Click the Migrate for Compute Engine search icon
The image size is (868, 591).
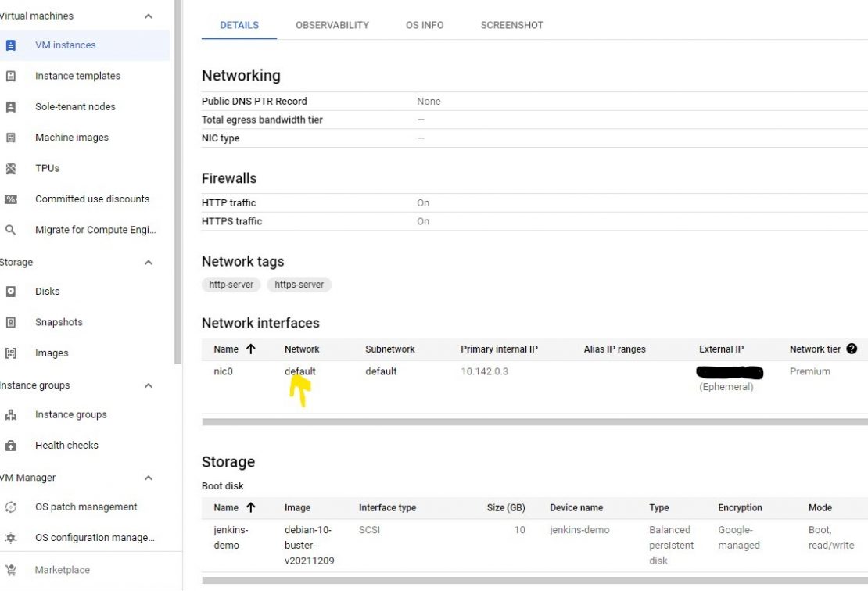coord(9,230)
